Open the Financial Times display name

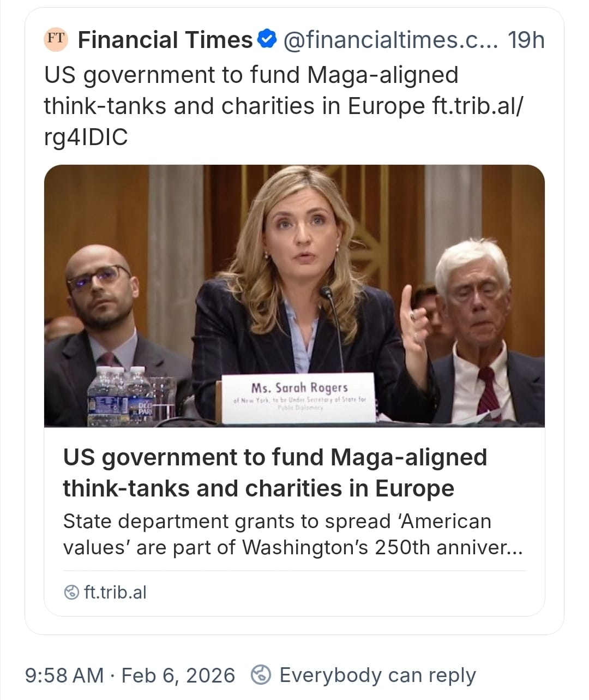click(x=165, y=40)
